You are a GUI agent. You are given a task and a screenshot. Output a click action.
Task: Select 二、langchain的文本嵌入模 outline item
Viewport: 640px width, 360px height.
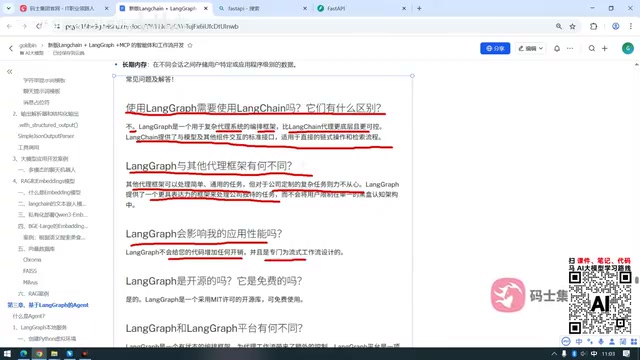tap(52, 203)
